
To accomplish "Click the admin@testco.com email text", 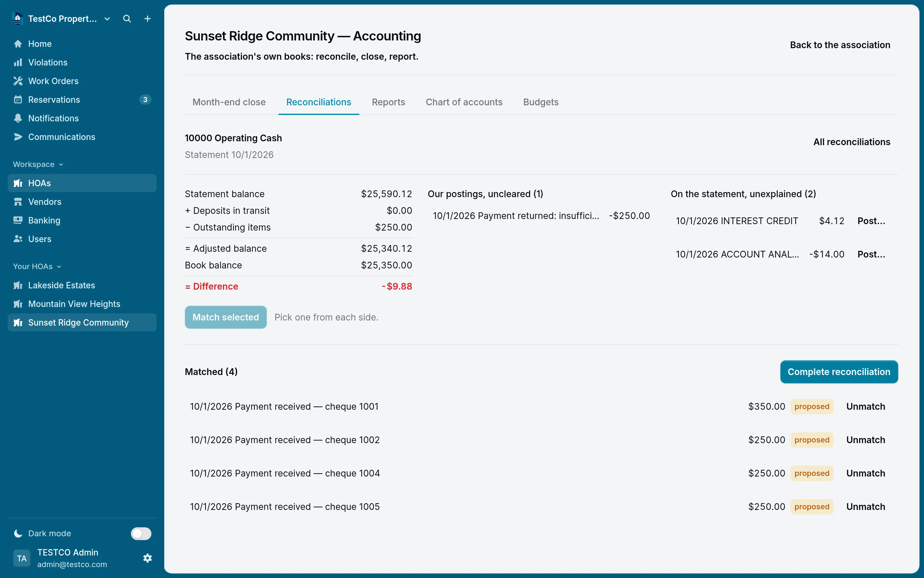I will 72,564.
